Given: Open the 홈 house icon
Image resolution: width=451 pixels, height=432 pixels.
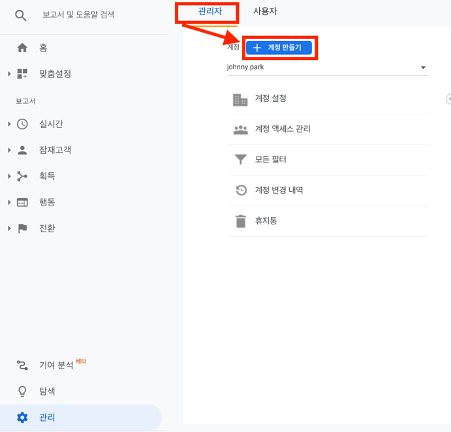Looking at the screenshot, I should pyautogui.click(x=22, y=48).
